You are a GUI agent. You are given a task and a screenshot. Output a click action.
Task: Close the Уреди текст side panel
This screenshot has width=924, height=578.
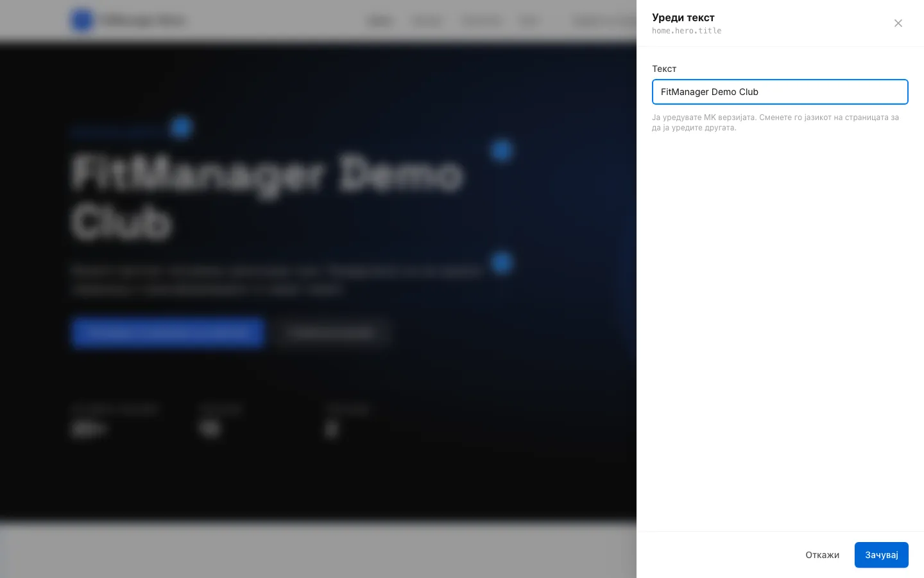coord(898,23)
